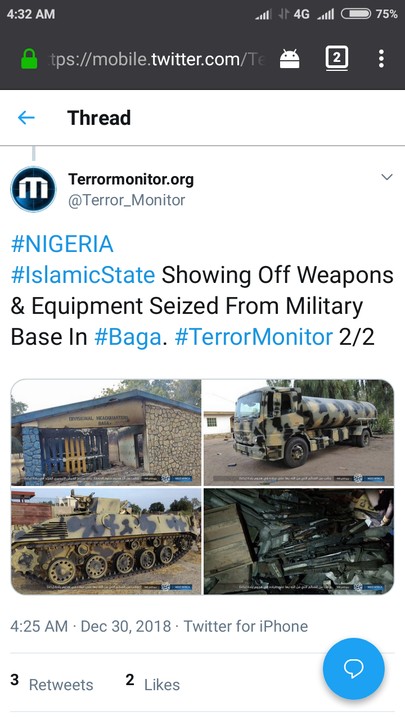Screen dimensions: 405x720
Task: Tap the back arrow beside Thread
Action: 26,118
